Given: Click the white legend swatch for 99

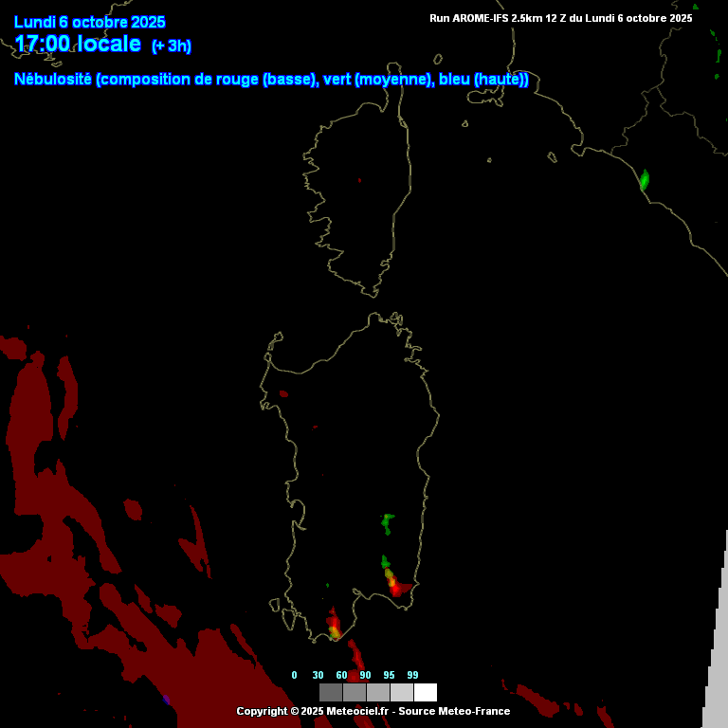Looking at the screenshot, I should pos(426,692).
